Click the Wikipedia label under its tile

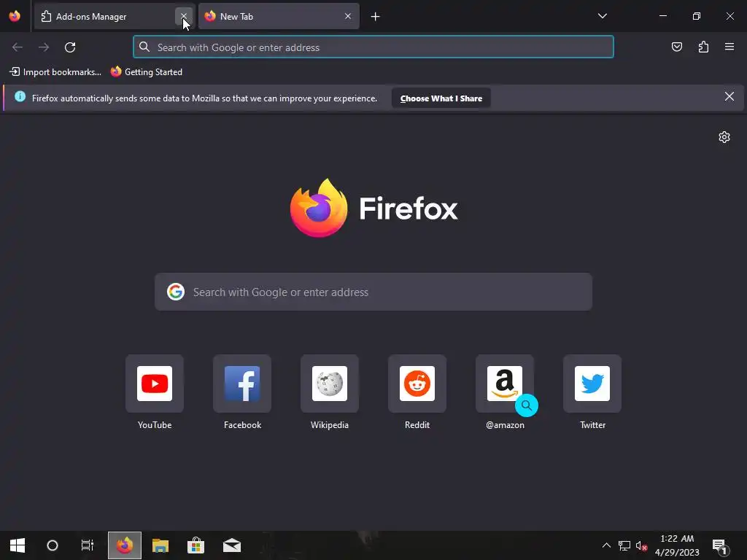tap(330, 425)
